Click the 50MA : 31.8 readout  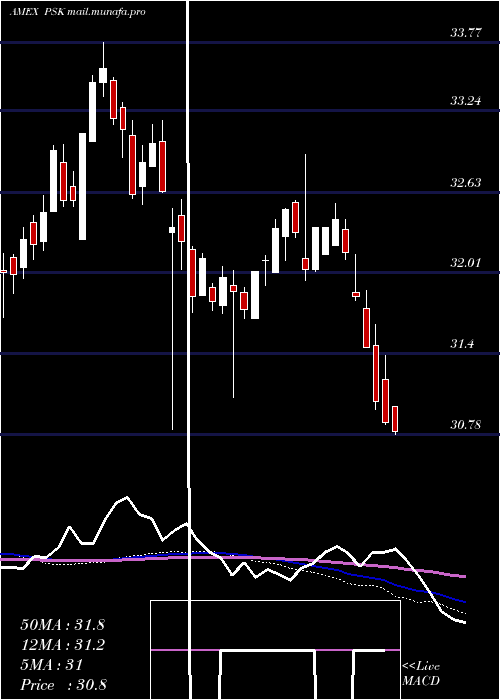tap(62, 625)
